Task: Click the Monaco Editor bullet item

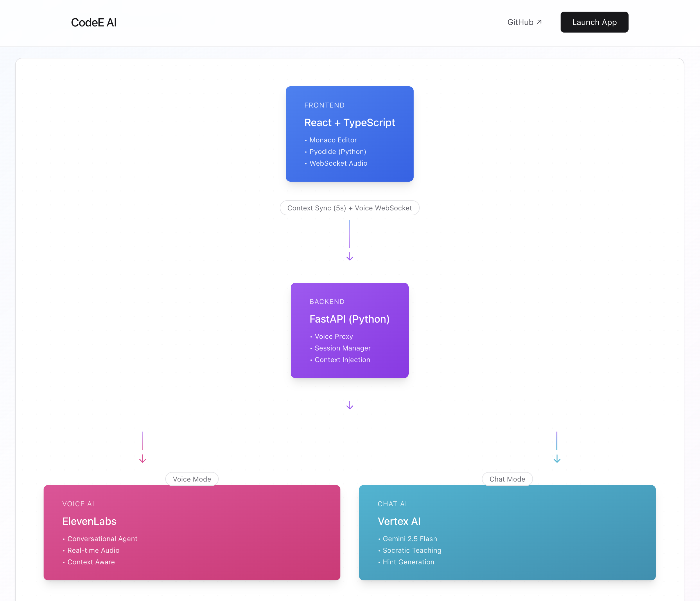Action: coord(333,140)
